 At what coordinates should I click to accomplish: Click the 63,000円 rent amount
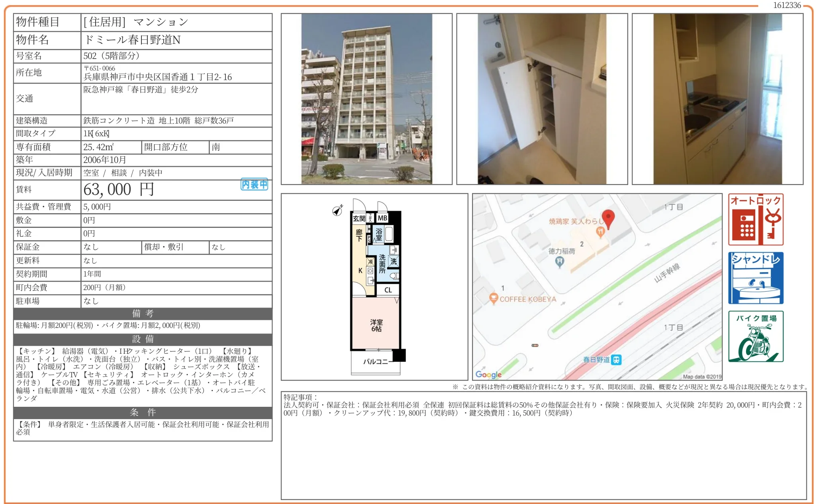click(119, 190)
